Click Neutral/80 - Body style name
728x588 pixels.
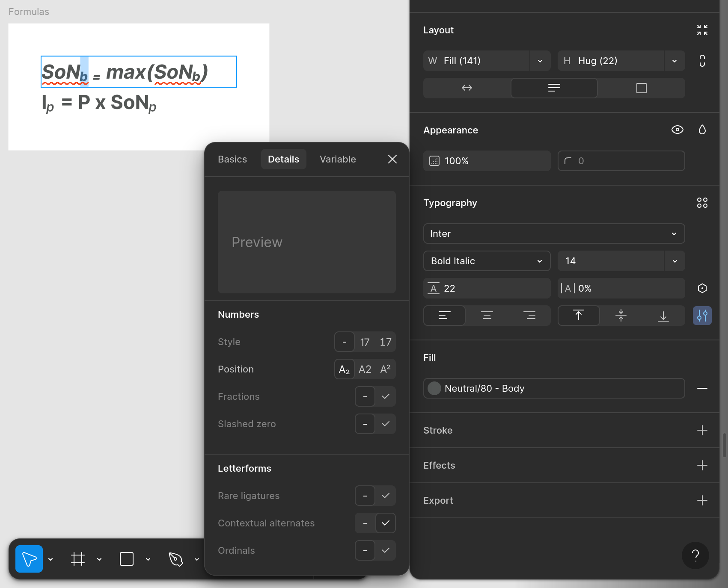click(484, 388)
